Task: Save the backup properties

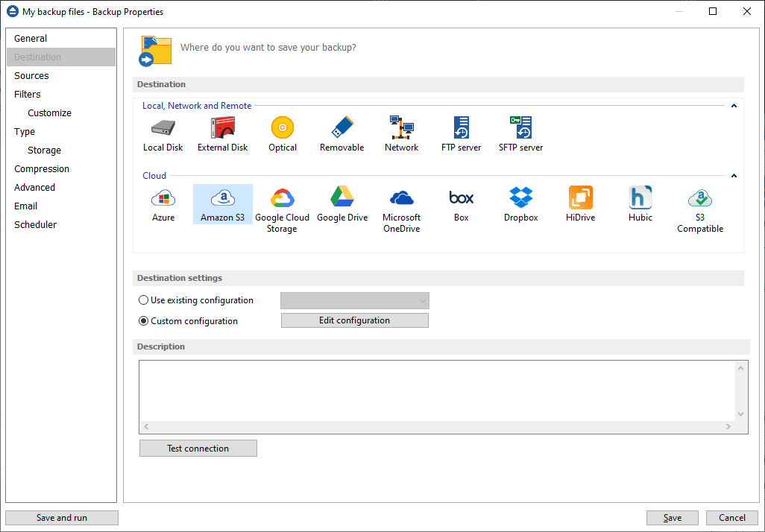Action: tap(673, 518)
